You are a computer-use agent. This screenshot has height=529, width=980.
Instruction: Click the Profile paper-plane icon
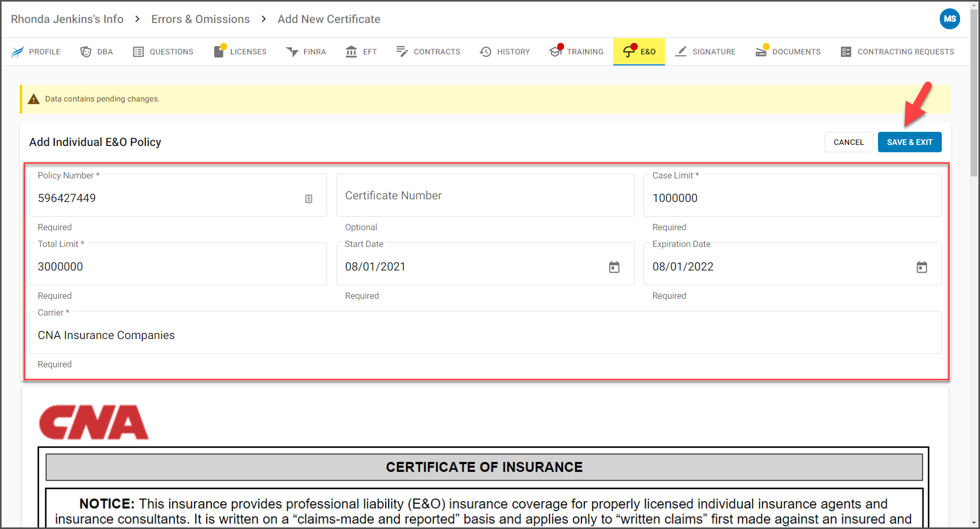[x=17, y=52]
